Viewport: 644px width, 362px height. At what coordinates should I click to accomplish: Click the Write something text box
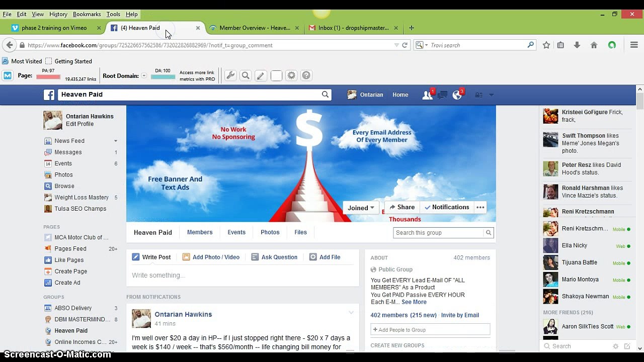[x=243, y=276]
